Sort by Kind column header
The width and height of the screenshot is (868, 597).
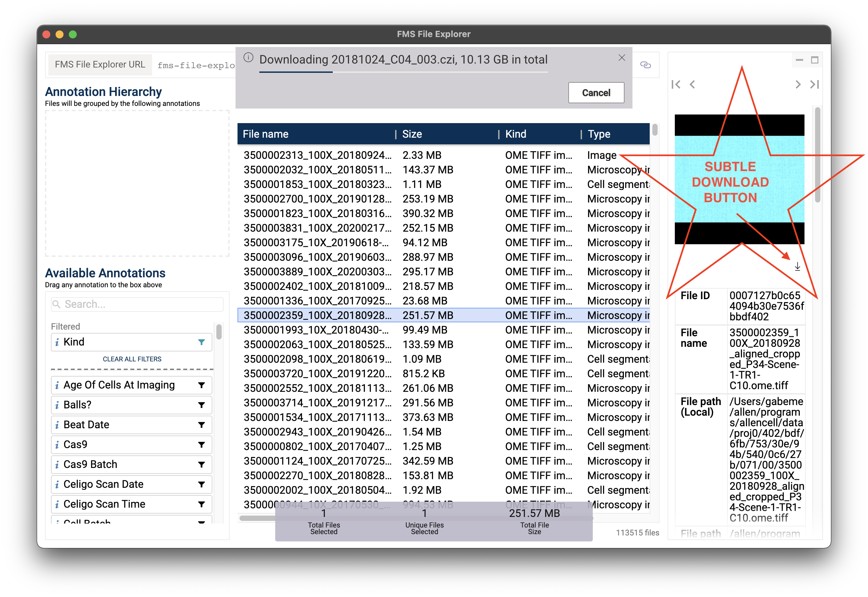click(515, 134)
